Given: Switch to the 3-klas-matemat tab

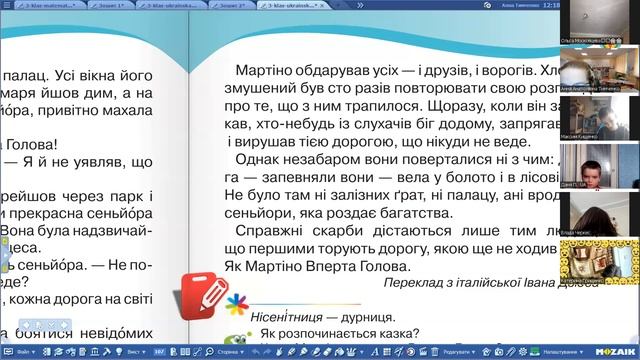Looking at the screenshot, I should pyautogui.click(x=49, y=5).
